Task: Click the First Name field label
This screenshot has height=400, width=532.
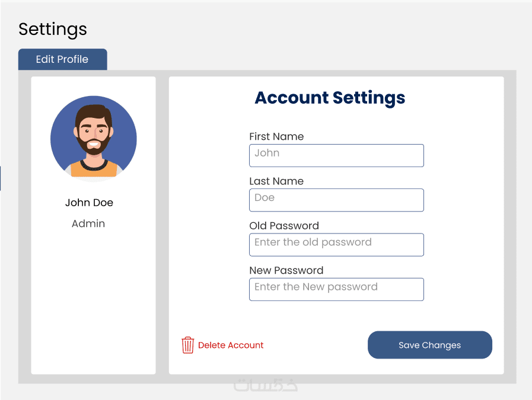Action: coord(276,136)
